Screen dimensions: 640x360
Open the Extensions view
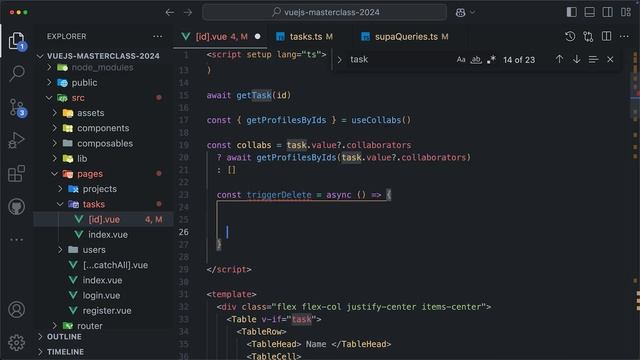coord(17,173)
